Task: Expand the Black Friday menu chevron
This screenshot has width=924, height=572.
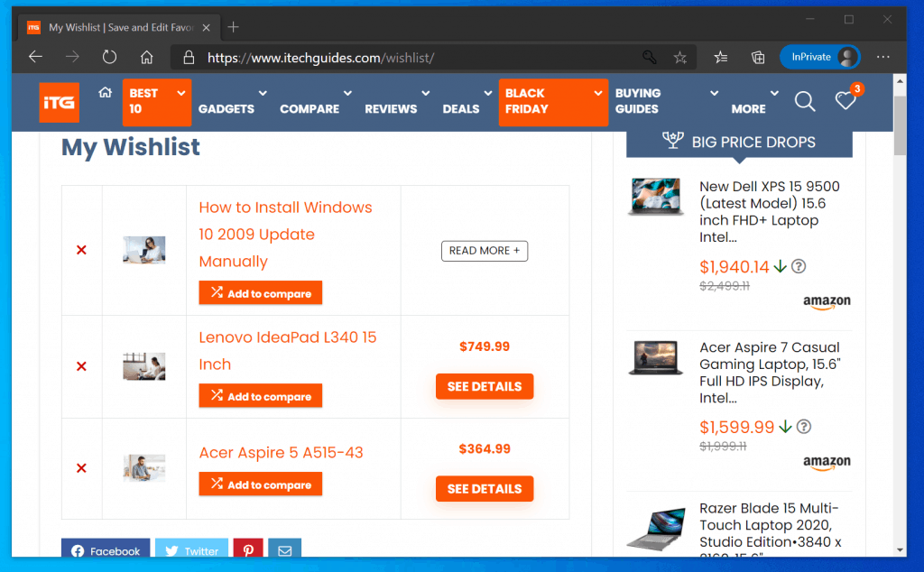Action: pos(598,93)
